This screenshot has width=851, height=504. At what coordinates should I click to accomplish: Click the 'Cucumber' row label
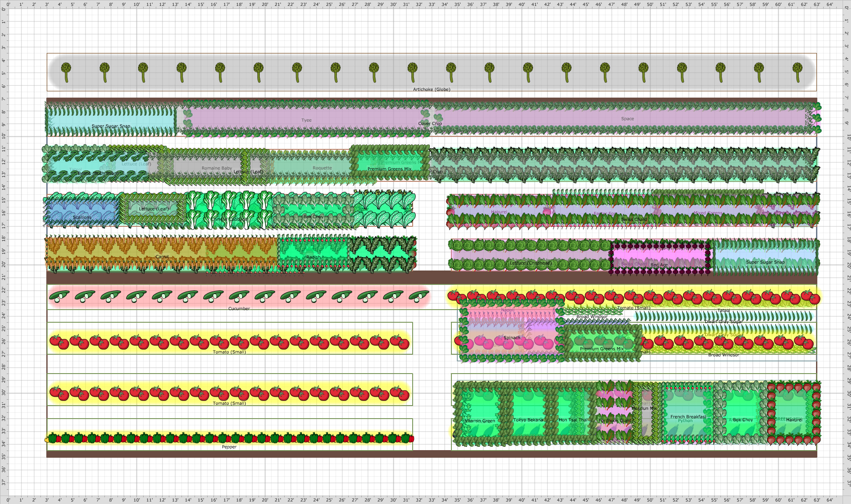pyautogui.click(x=239, y=309)
